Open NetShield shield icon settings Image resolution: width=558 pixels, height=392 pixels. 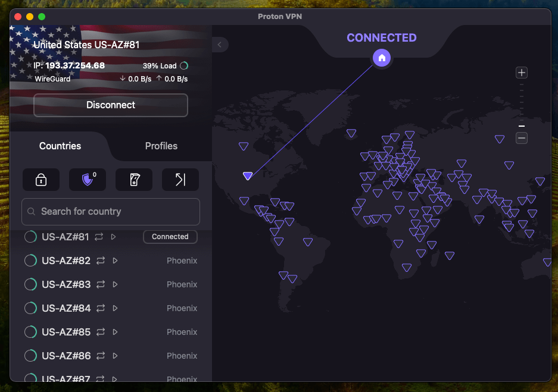tap(88, 180)
